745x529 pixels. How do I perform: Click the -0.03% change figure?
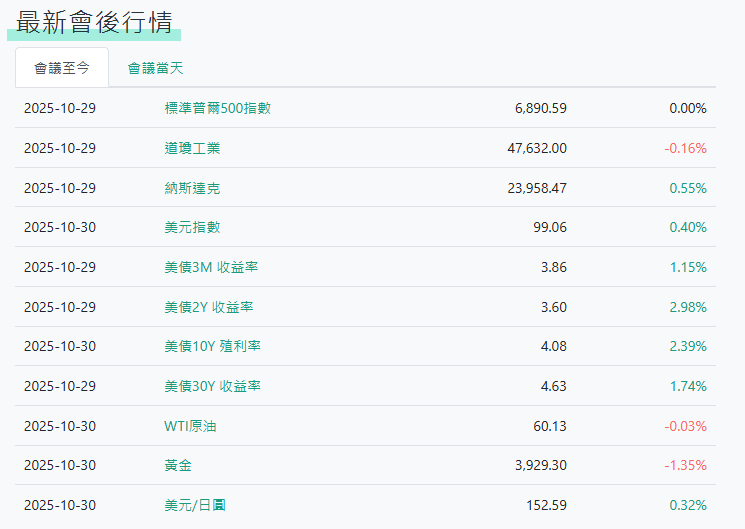coord(685,426)
